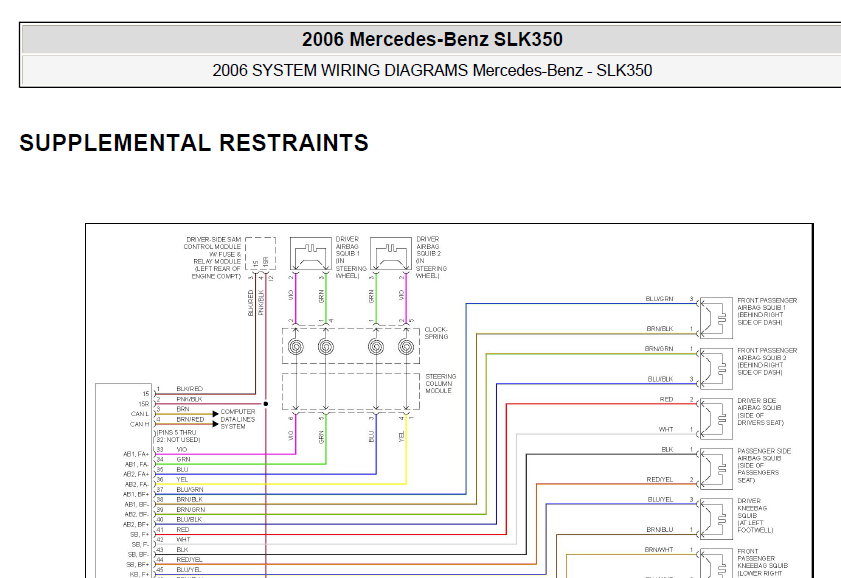Click "BRN/WHT" label near Front Passenger Kneebag Squib
Screen dimensions: 841x578
[659, 550]
